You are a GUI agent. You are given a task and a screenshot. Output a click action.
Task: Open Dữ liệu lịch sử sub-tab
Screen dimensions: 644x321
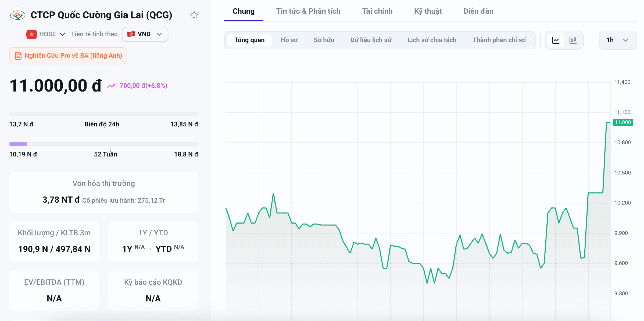tap(371, 40)
